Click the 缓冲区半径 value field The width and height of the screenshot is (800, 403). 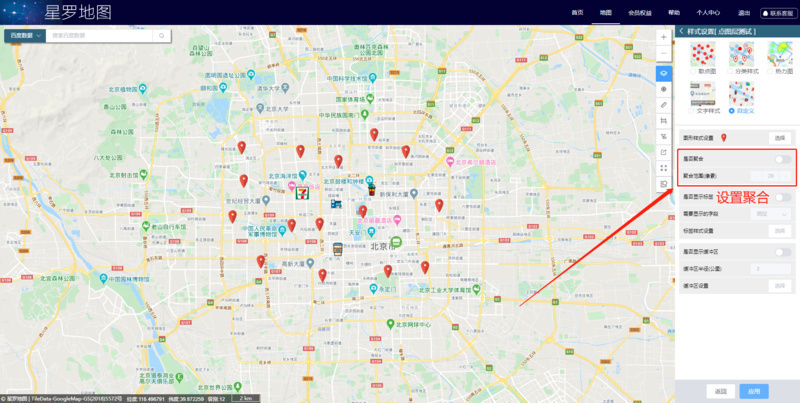pos(771,269)
